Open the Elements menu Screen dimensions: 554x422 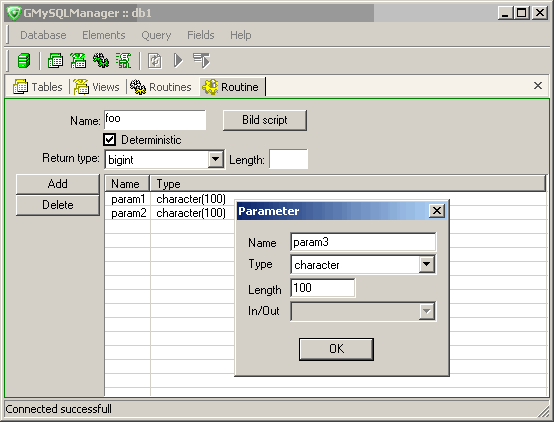coord(104,35)
